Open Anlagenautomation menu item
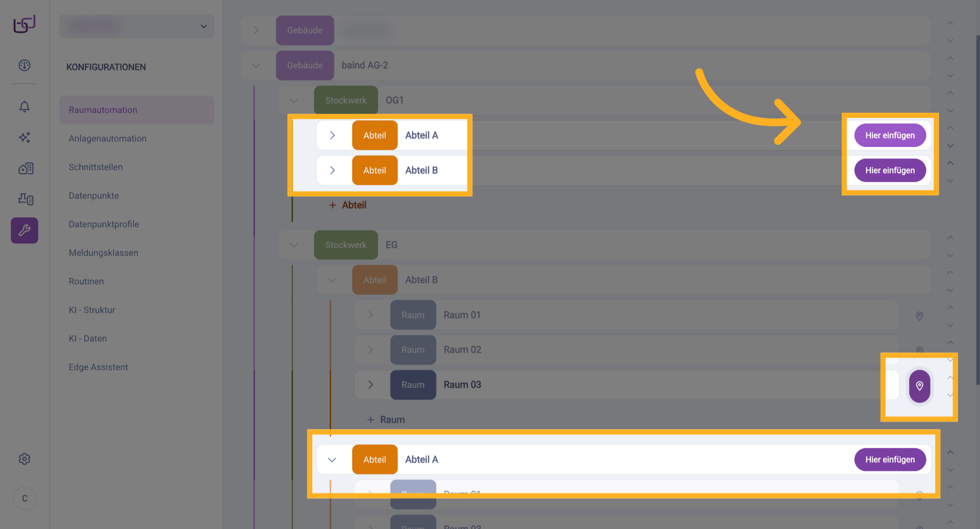980x529 pixels. coord(108,138)
